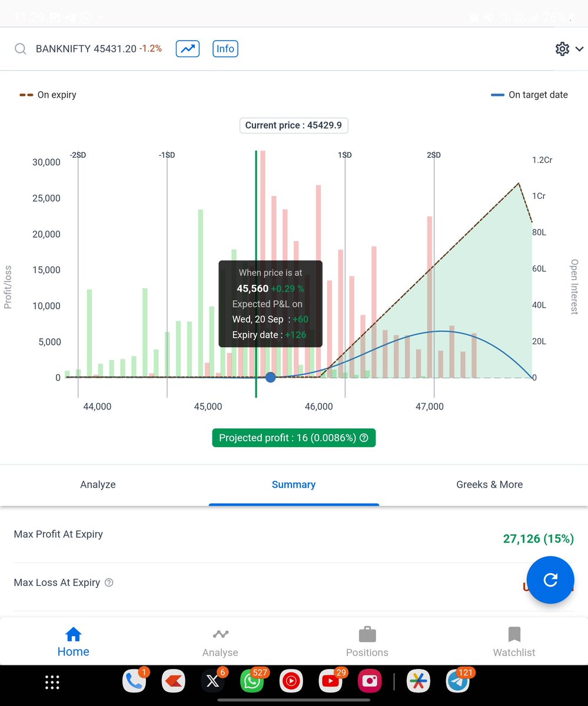Image resolution: width=588 pixels, height=706 pixels.
Task: Switch to the Analyze tab
Action: (98, 485)
